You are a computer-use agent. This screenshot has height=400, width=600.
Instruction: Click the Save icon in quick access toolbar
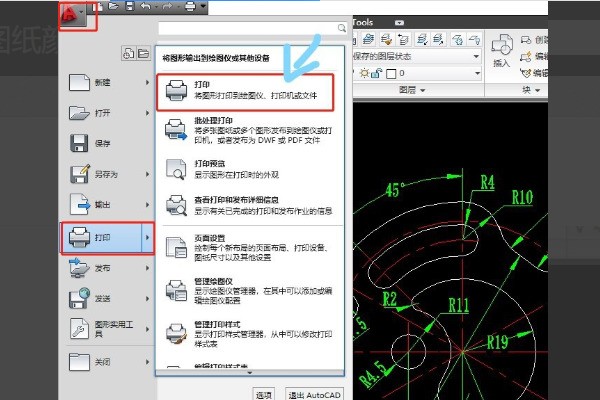[x=128, y=6]
